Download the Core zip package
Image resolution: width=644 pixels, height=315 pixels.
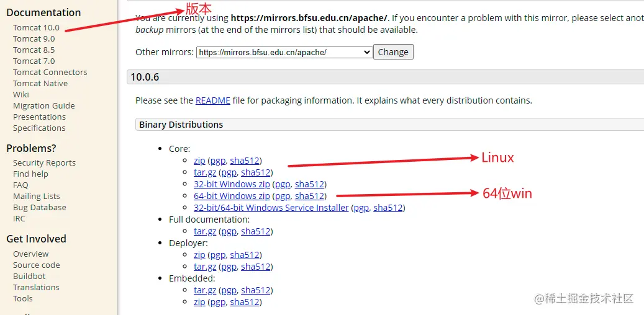(x=199, y=161)
